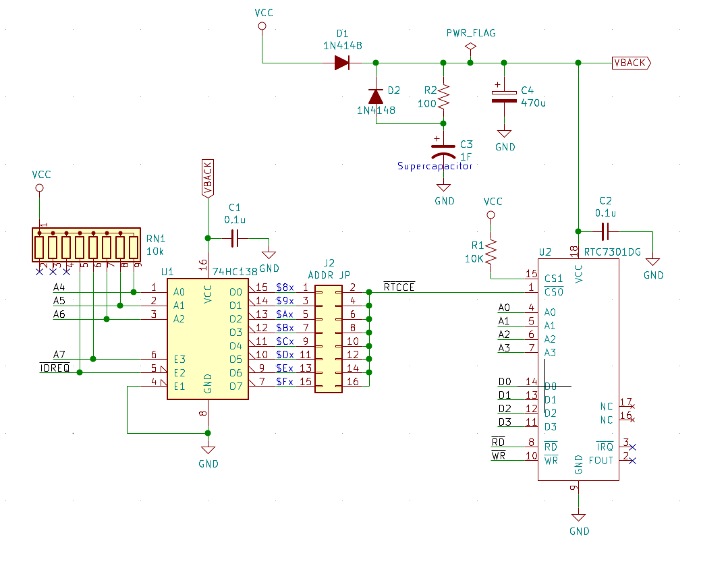Click the $Cx address note
This screenshot has height=568, width=728.
[x=285, y=341]
